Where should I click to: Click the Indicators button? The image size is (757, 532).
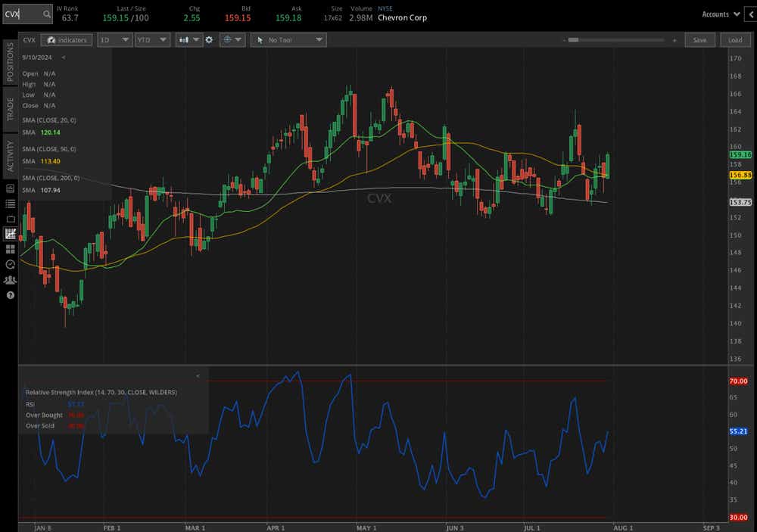pyautogui.click(x=67, y=40)
